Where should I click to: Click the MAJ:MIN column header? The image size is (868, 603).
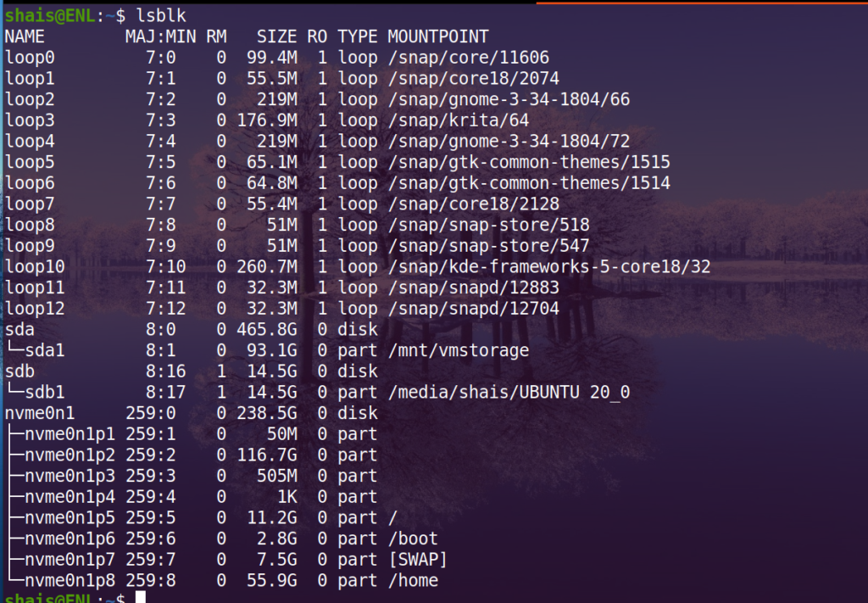pos(160,36)
